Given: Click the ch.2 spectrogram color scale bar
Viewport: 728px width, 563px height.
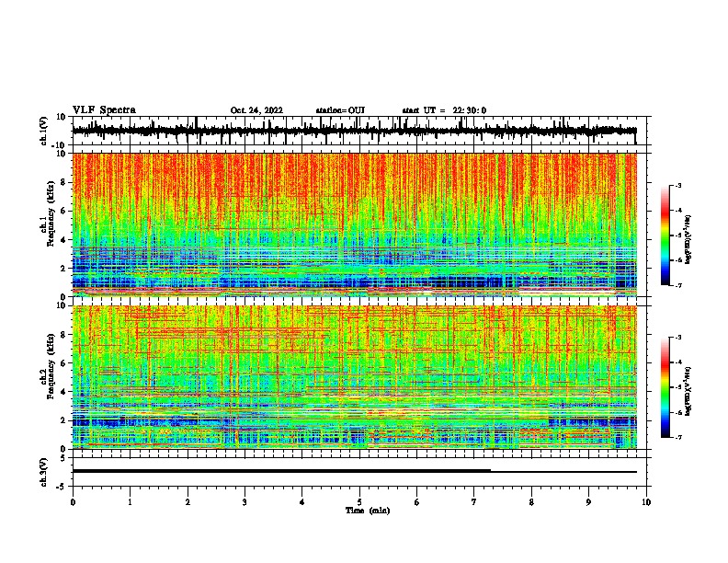Looking at the screenshot, I should tap(665, 387).
